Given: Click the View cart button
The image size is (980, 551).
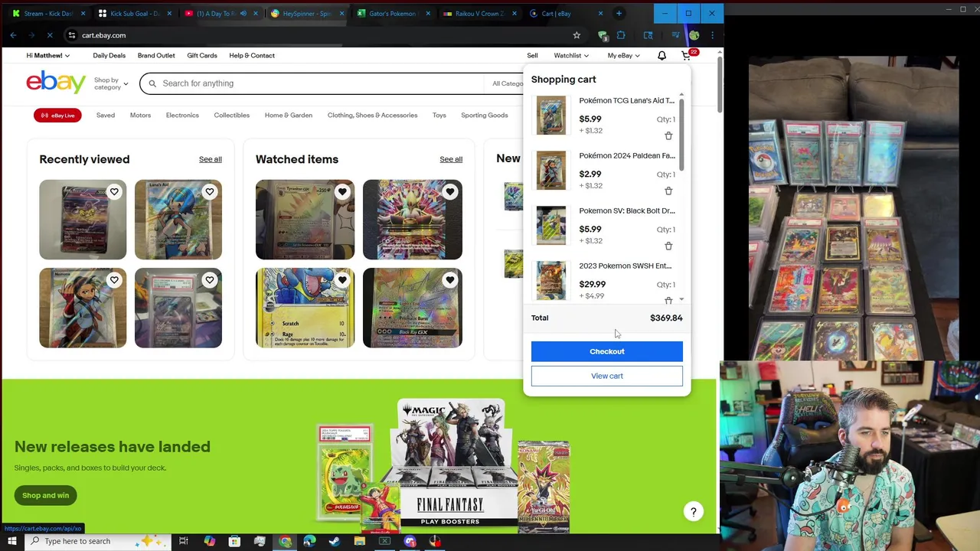Looking at the screenshot, I should point(607,376).
